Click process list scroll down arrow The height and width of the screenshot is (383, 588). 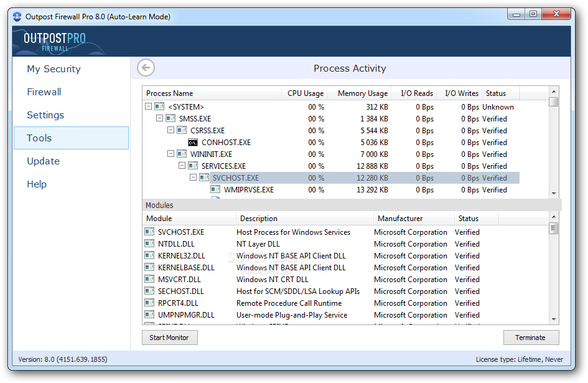[x=554, y=194]
